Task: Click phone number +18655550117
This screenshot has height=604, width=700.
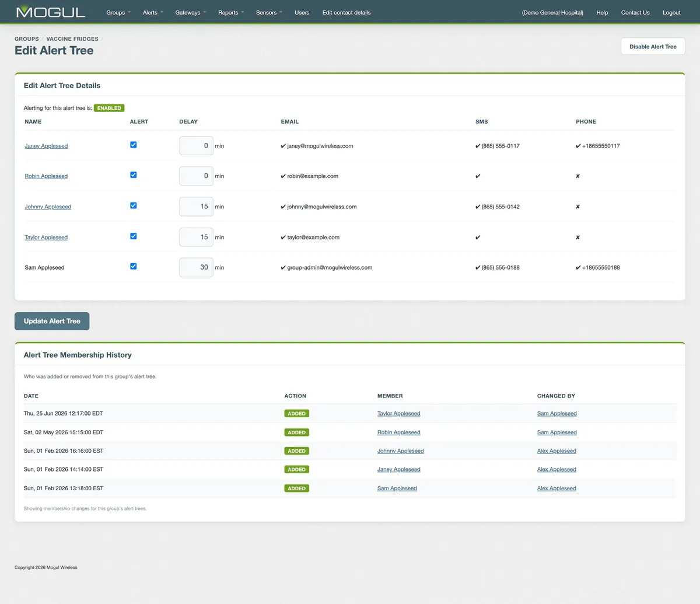Action: (601, 146)
